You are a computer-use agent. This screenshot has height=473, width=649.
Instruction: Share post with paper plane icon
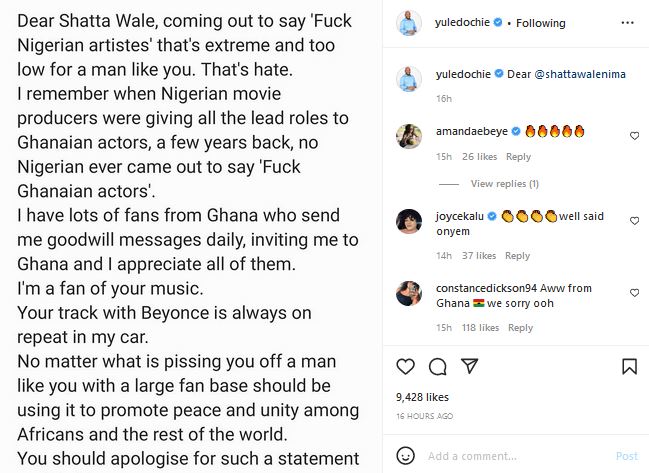point(469,366)
